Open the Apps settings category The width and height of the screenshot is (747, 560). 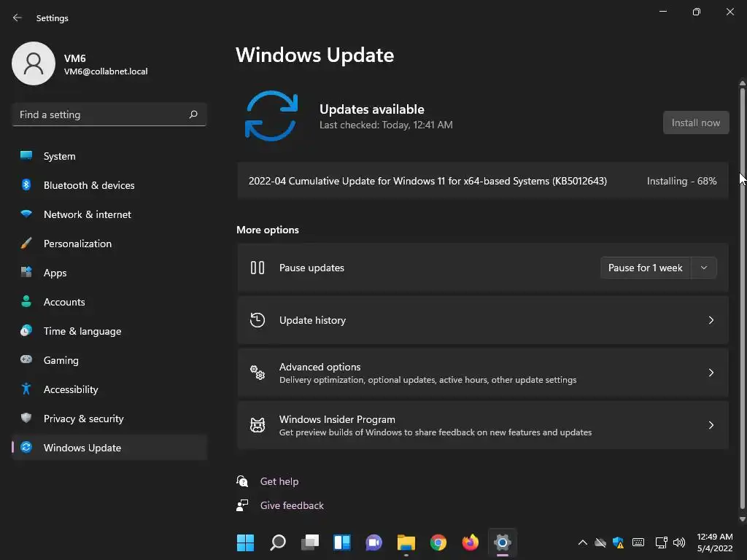tap(109, 273)
